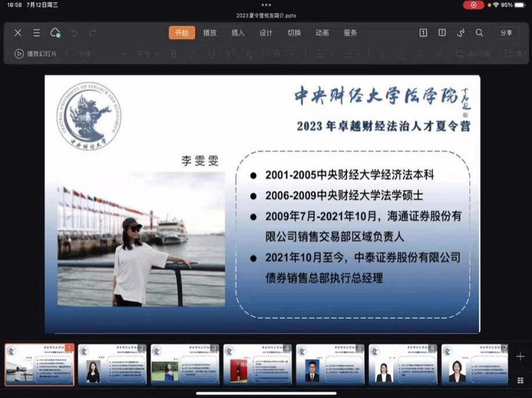Open the reading mode book icon
The height and width of the screenshot is (398, 532).
point(442,33)
